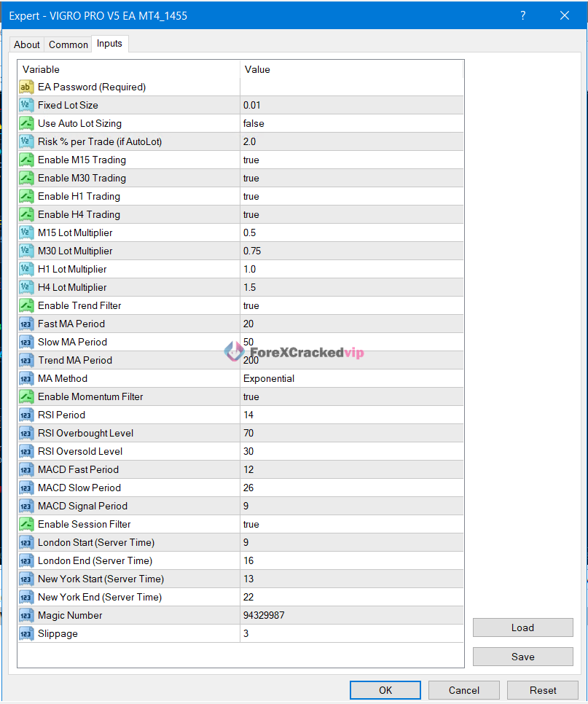Click the Fast MA Period integer icon

26,324
